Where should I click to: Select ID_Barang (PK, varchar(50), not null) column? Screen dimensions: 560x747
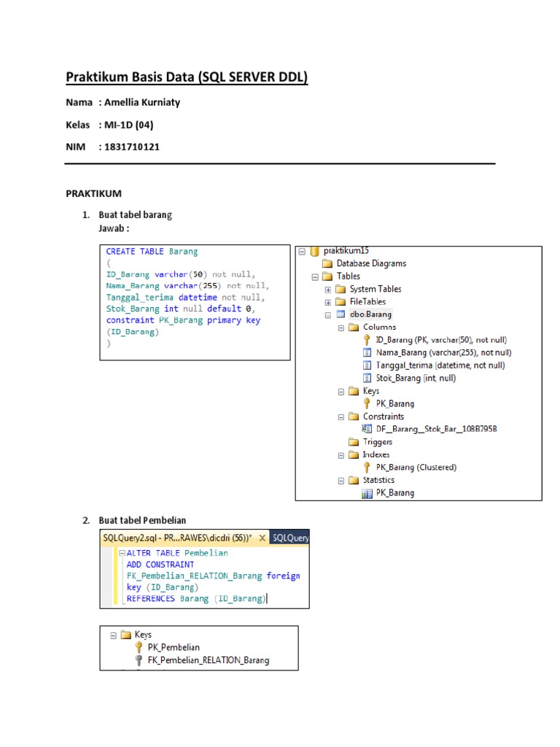[441, 340]
